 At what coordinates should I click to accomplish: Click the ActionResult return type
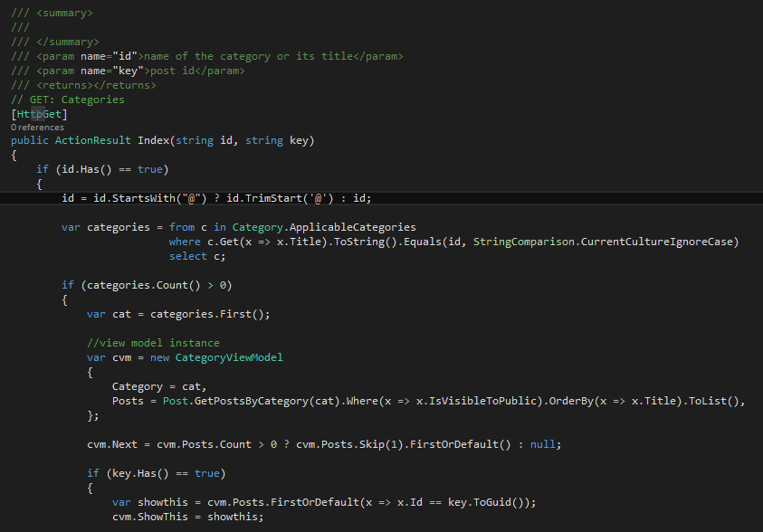(x=93, y=140)
